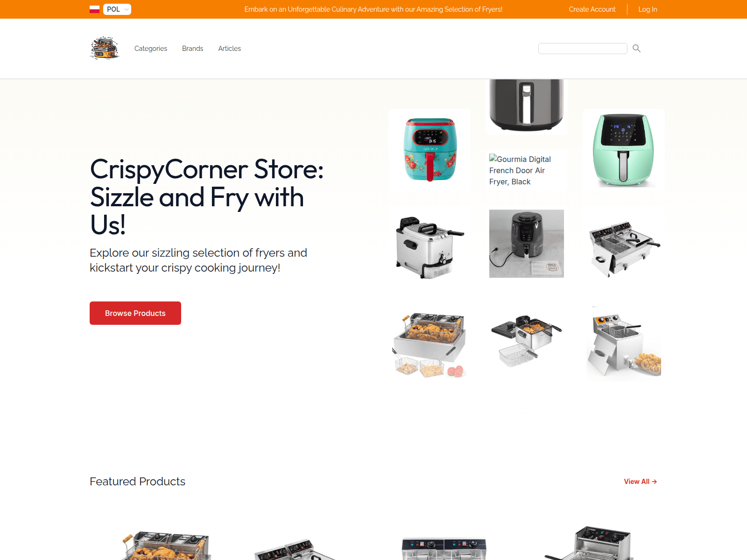Click the Create Account link

592,9
